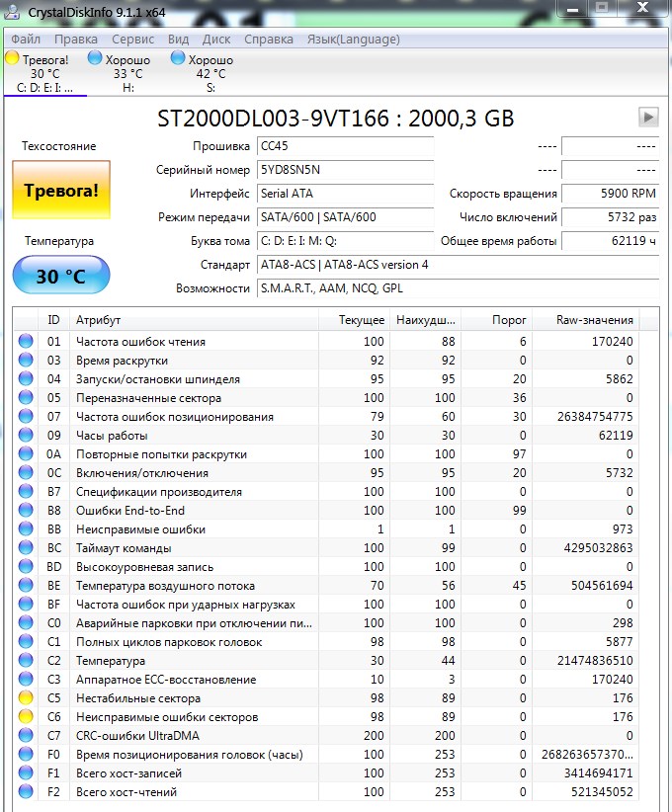Select the CRC-ошибки UltraDMA row
The height and width of the screenshot is (812, 672).
tap(326, 735)
